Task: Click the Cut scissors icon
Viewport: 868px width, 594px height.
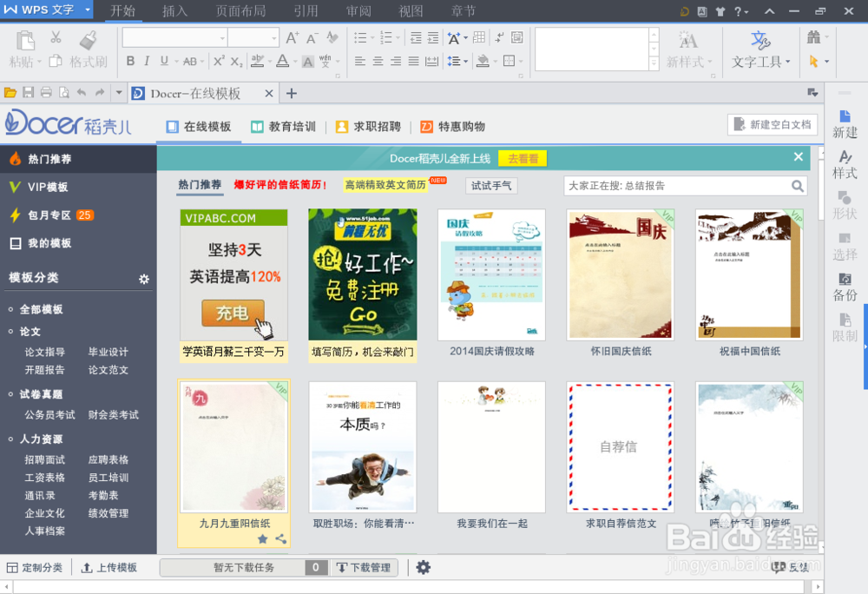Action: (56, 37)
